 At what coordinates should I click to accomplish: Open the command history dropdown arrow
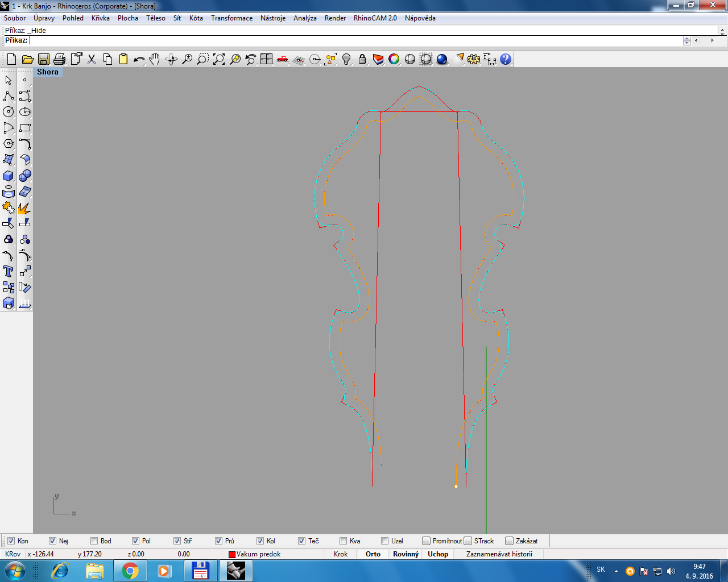(x=723, y=31)
